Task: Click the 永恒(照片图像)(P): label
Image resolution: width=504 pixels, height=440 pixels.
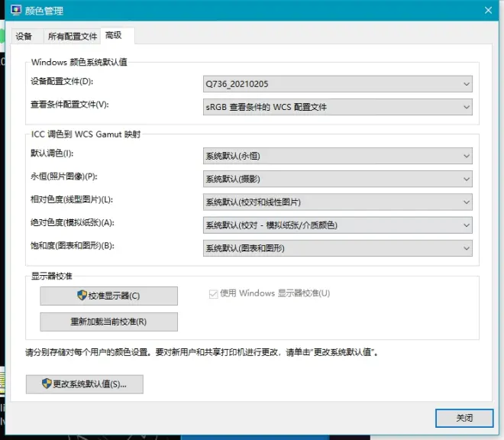Action: coord(64,176)
